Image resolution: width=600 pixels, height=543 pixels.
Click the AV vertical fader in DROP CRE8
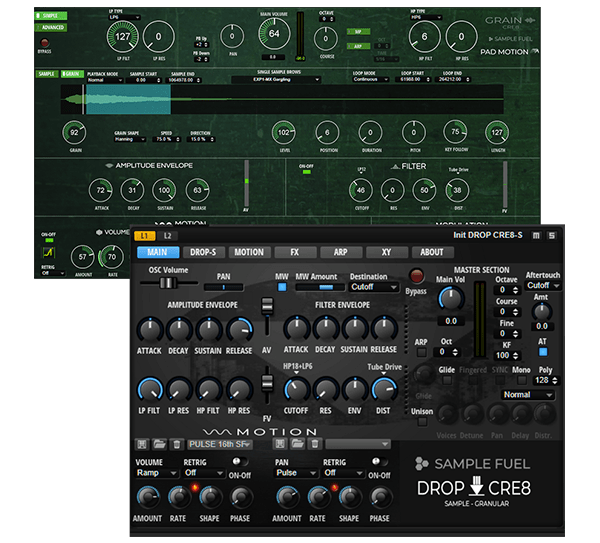click(267, 306)
